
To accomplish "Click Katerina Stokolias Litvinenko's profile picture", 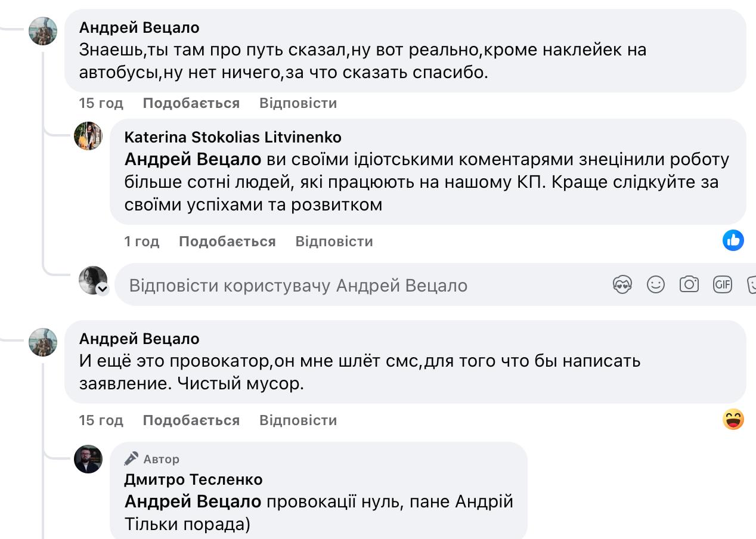I will [88, 136].
